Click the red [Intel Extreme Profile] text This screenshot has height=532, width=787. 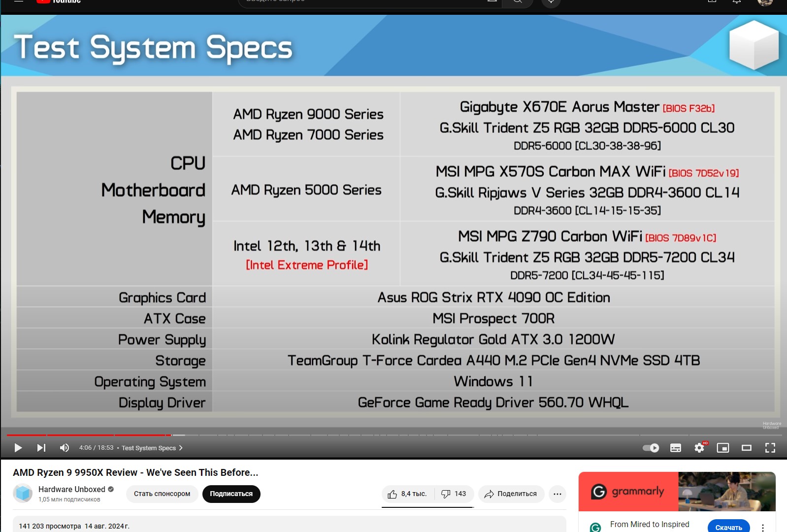point(307,265)
